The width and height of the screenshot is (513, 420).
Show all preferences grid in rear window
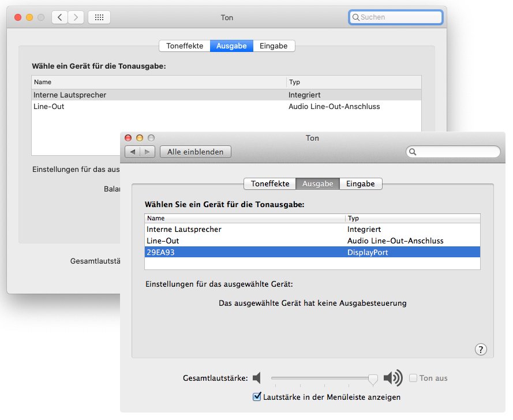pyautogui.click(x=99, y=17)
